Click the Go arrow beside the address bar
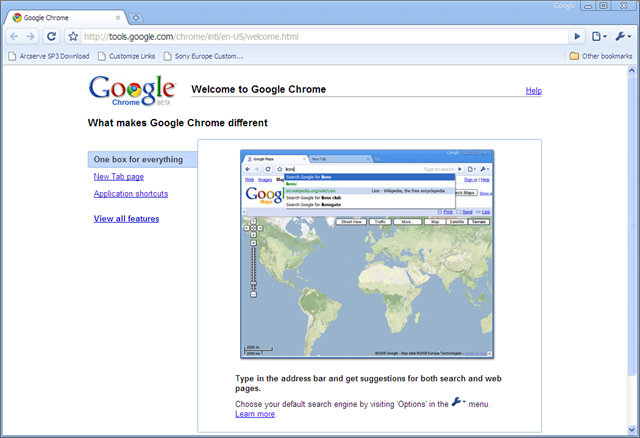 [577, 36]
